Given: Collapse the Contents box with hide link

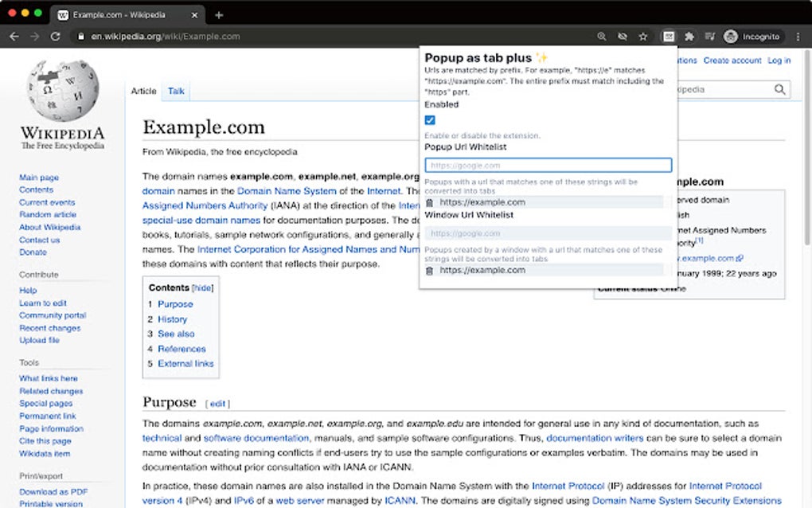Looking at the screenshot, I should 201,287.
